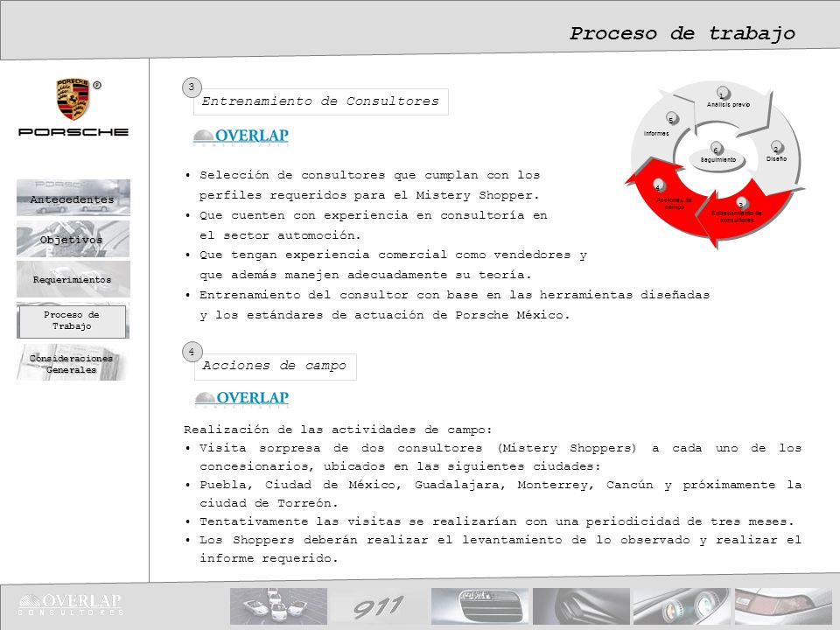Viewport: 840px width, 630px height.
Task: Click the Overlap Consultores footer logo
Action: [70, 605]
